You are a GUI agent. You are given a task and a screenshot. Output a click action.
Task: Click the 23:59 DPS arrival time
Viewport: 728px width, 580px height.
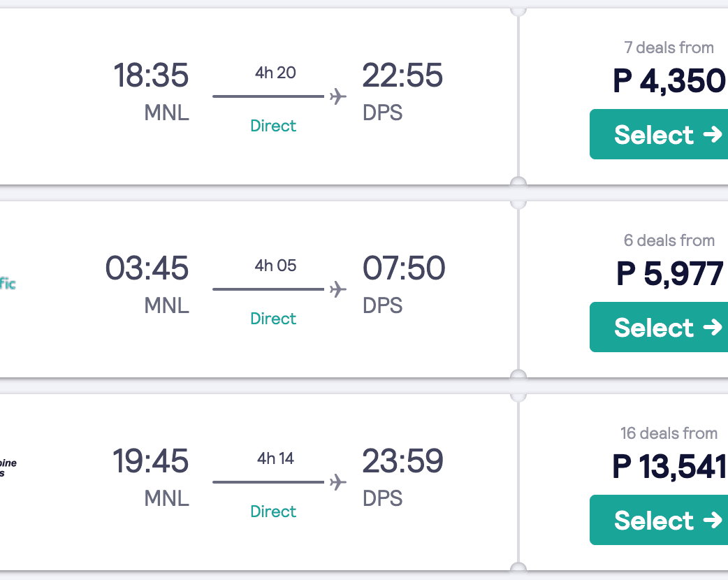[x=402, y=461]
